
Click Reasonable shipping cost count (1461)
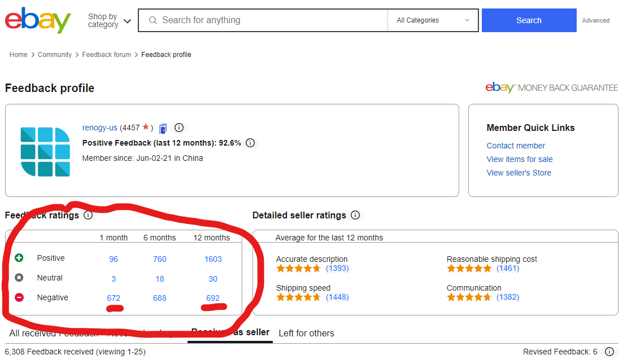pyautogui.click(x=508, y=268)
